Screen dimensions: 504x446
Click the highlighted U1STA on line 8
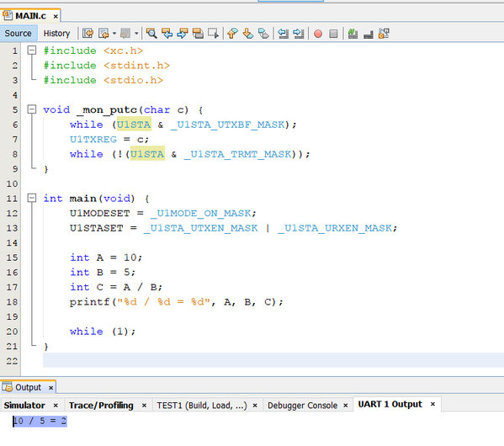[147, 154]
